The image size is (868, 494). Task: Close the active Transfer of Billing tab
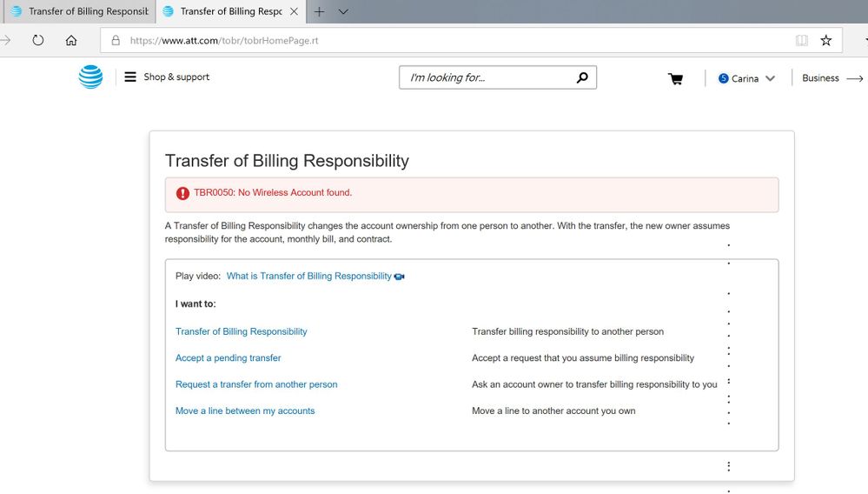294,12
